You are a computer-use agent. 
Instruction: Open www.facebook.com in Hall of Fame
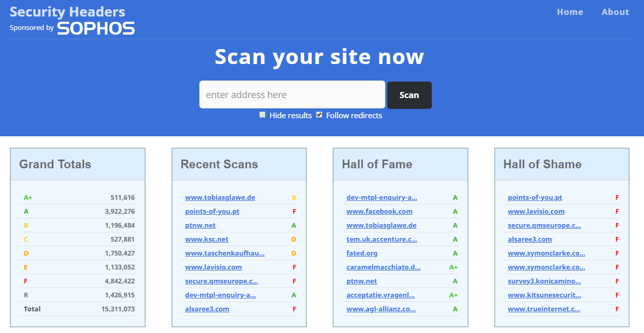pos(380,211)
